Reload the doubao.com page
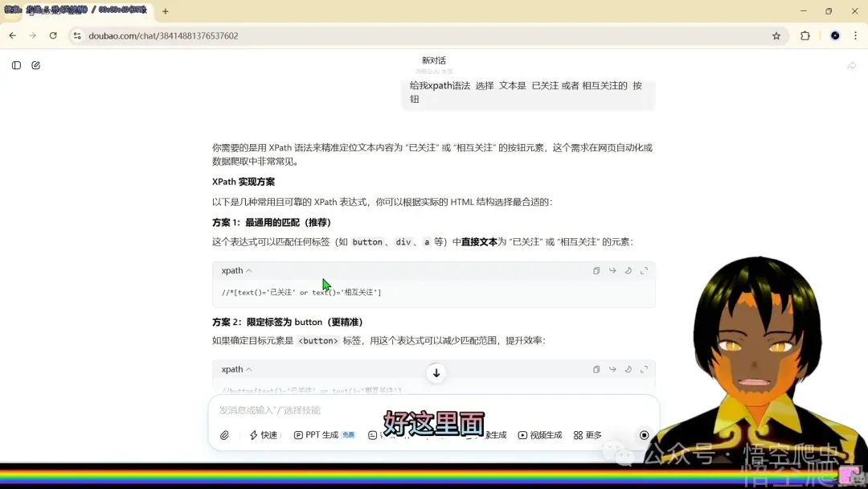The height and width of the screenshot is (489, 868). click(52, 35)
